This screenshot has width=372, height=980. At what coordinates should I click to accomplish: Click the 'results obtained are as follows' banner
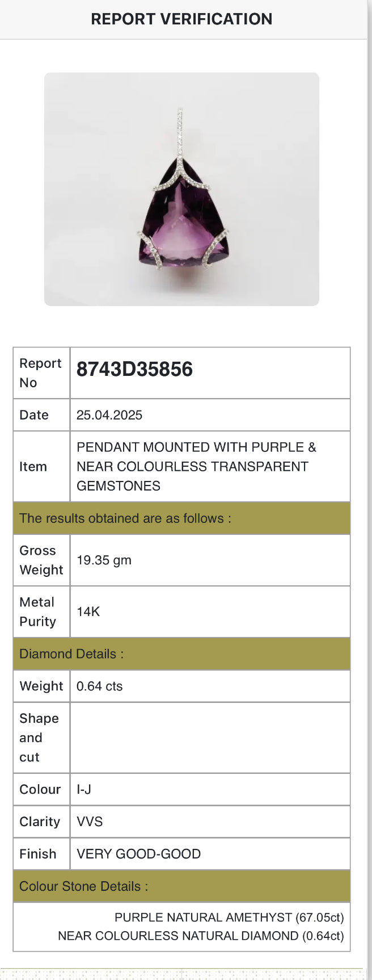coord(125,518)
